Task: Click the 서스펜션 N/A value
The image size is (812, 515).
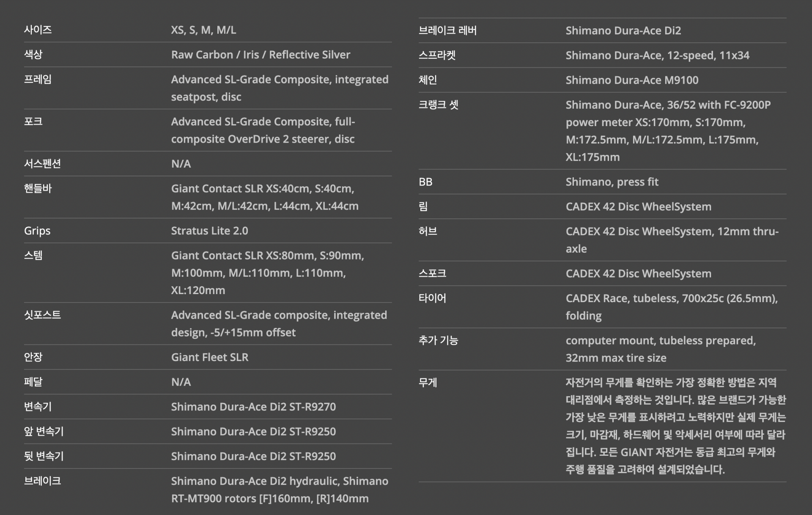Action: tap(181, 164)
